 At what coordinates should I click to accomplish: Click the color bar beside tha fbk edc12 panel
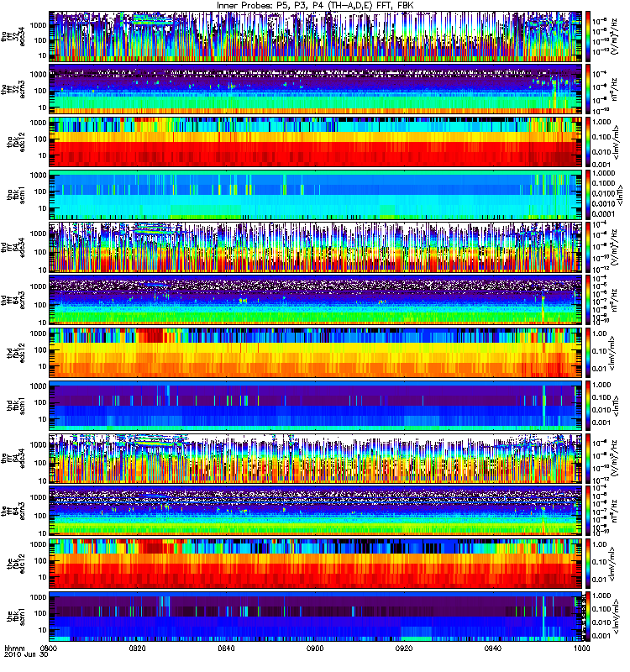pos(588,142)
